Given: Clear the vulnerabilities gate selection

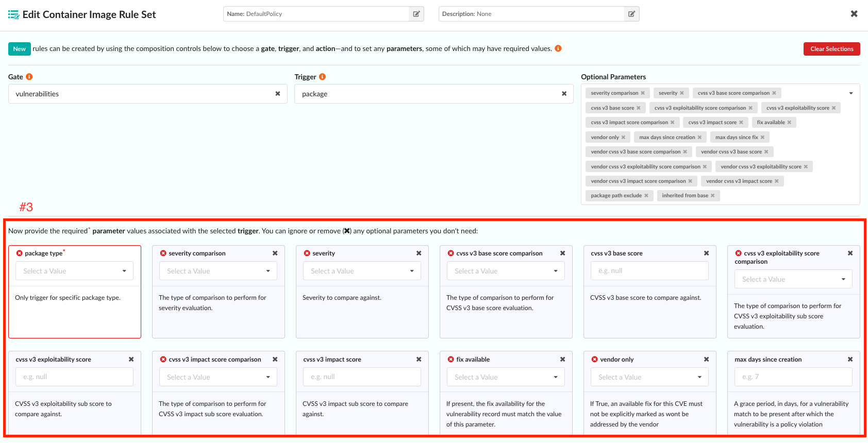Looking at the screenshot, I should coord(278,94).
